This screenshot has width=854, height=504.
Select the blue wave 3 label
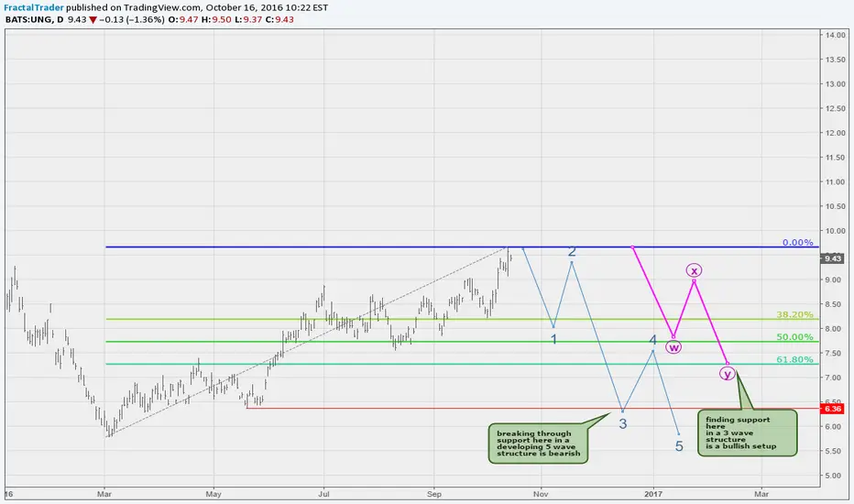[623, 423]
